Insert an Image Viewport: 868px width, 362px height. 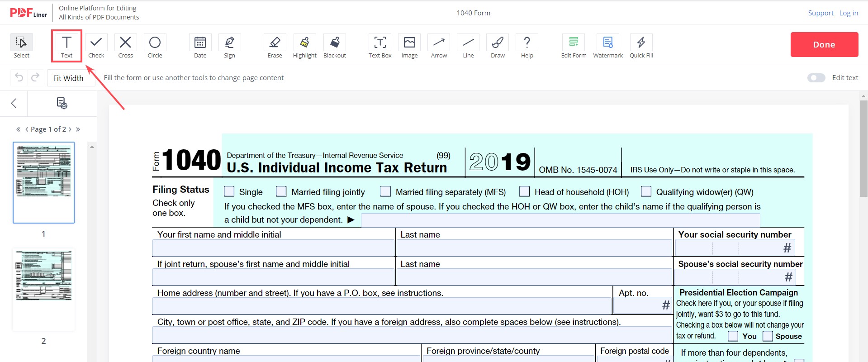point(409,46)
